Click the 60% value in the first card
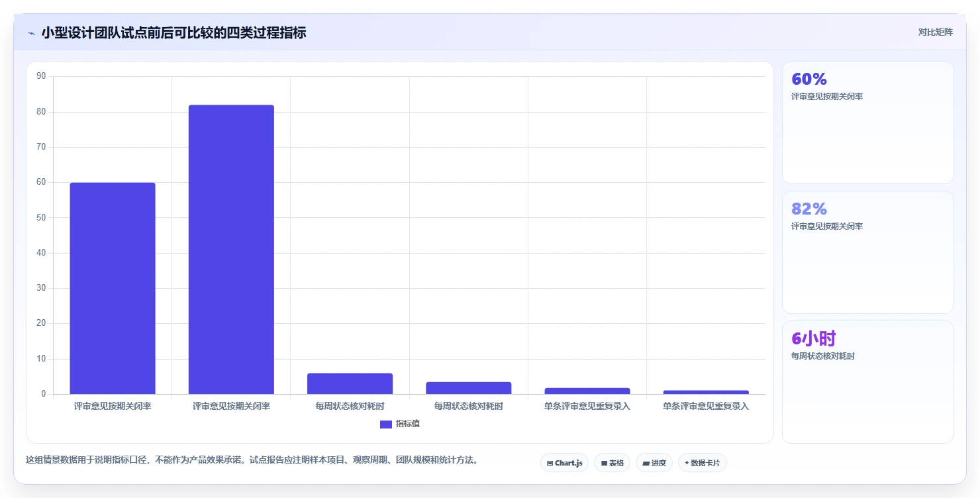The image size is (980, 498). (x=809, y=79)
